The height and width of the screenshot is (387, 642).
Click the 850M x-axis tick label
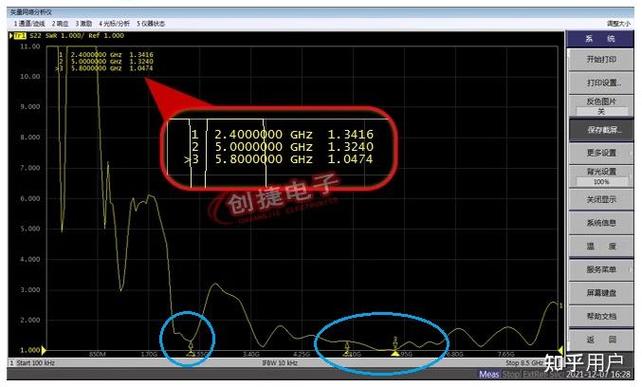(97, 354)
